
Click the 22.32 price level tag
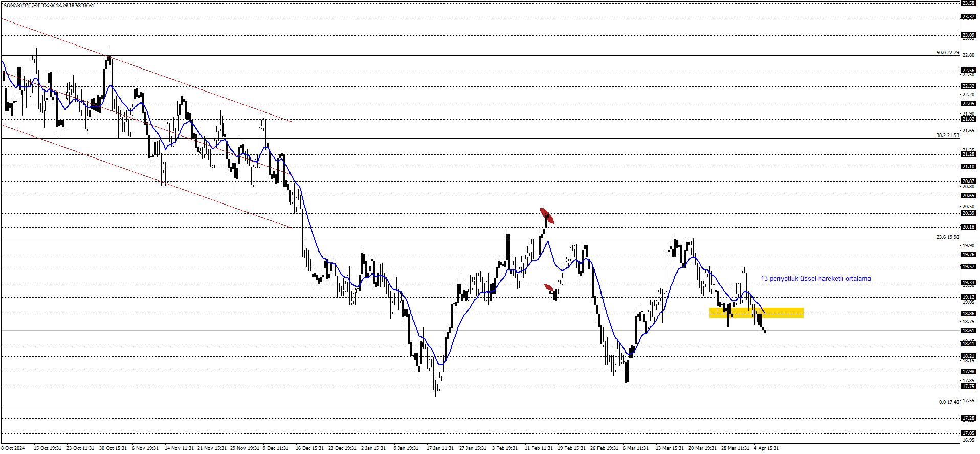tap(968, 86)
